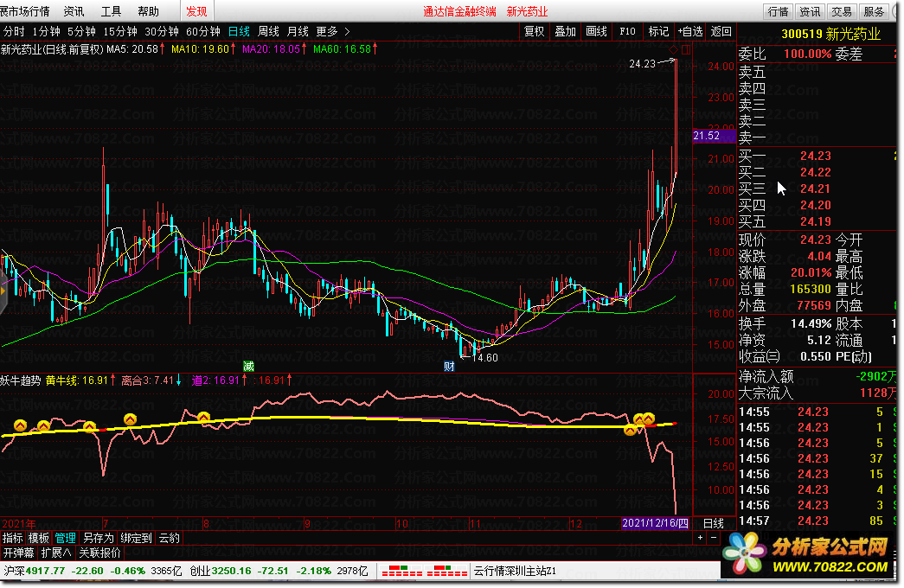Click the 沪深 index value 4917.77
This screenshot has width=904, height=588.
pyautogui.click(x=45, y=571)
